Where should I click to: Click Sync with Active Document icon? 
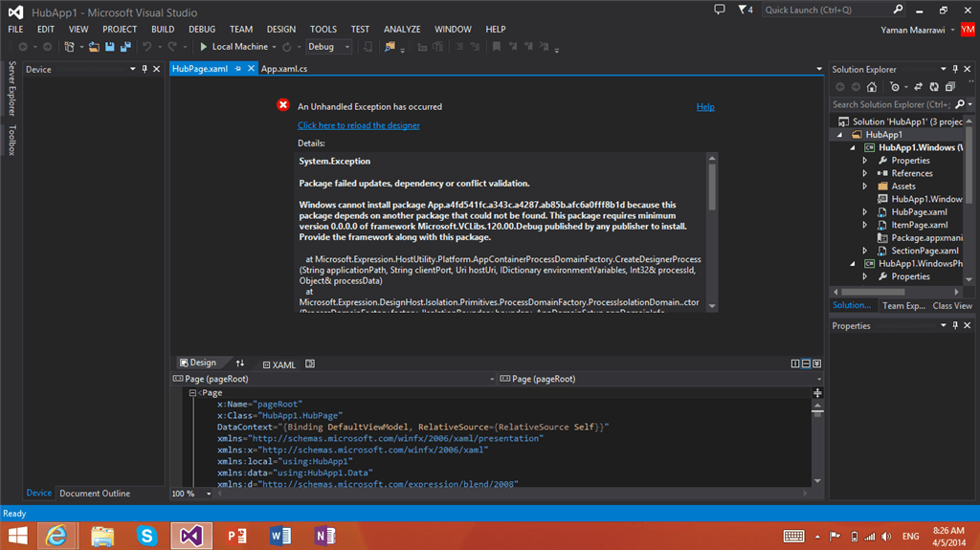[918, 87]
